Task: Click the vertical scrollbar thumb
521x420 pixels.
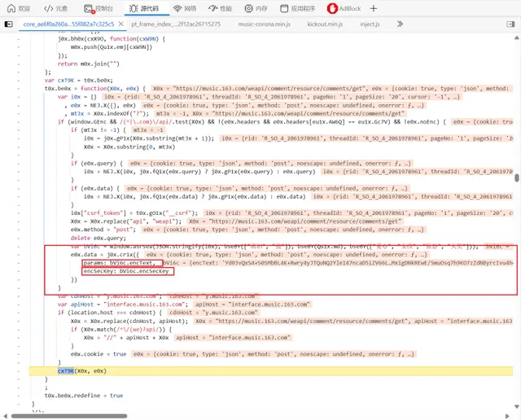Action: coord(517,177)
